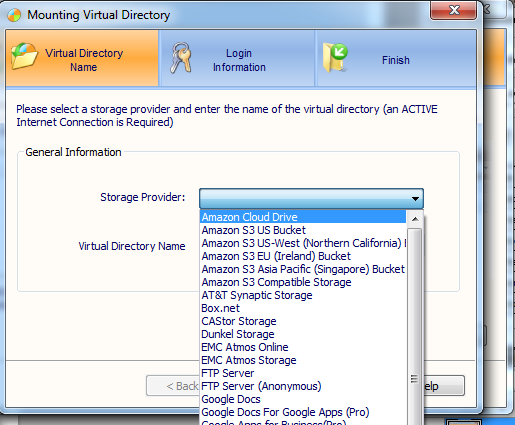The width and height of the screenshot is (515, 425).
Task: Click the keys icon for Login Information
Action: pos(181,58)
